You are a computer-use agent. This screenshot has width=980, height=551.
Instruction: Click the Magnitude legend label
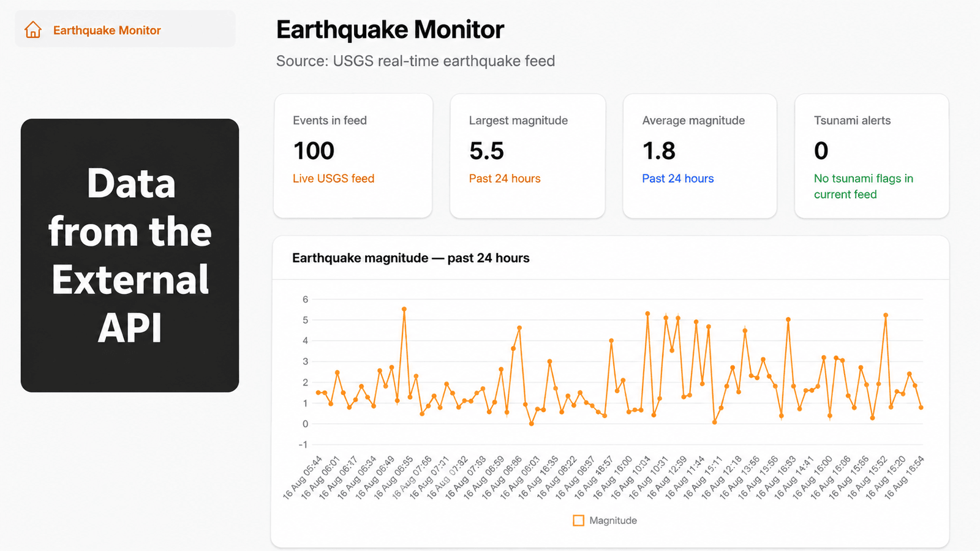pos(613,520)
